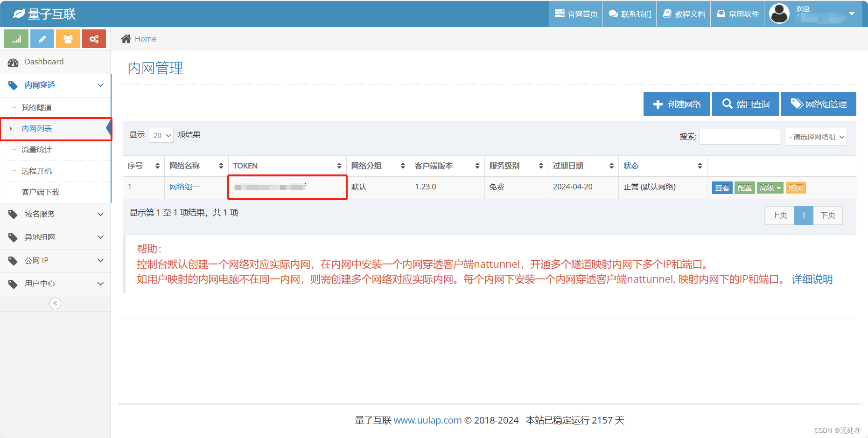Screen dimensions: 868x438
Task: Click the blue pencil shortcut button
Action: (x=42, y=39)
